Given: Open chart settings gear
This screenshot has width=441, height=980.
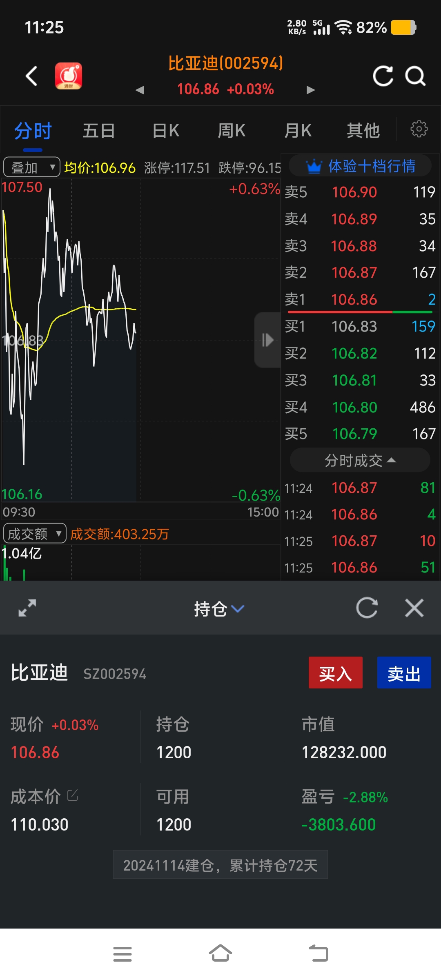Looking at the screenshot, I should pos(419,129).
